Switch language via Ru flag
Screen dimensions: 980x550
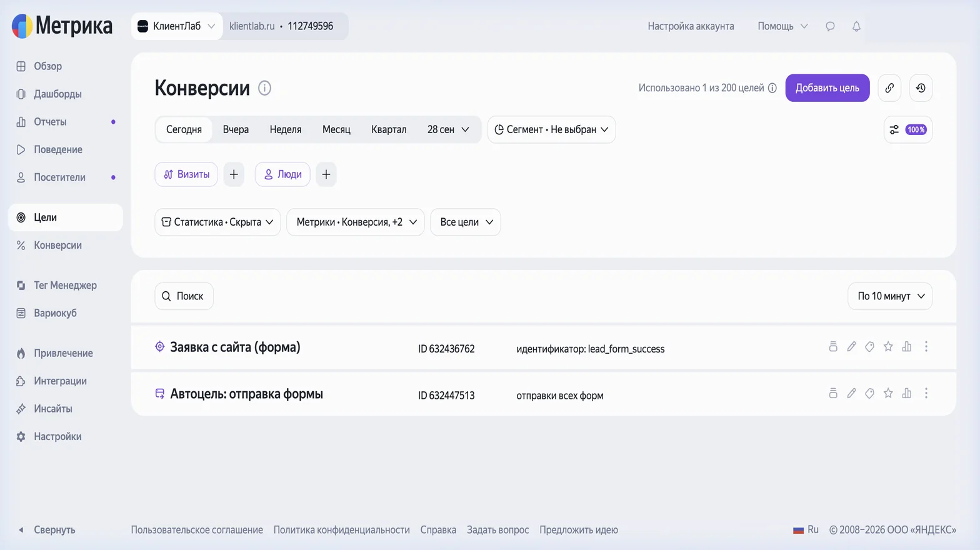click(x=806, y=530)
